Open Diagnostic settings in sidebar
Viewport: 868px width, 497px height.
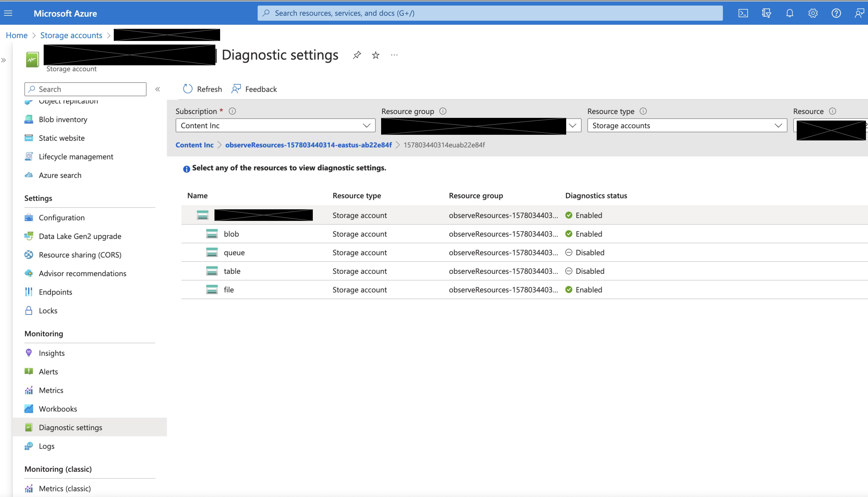point(70,427)
